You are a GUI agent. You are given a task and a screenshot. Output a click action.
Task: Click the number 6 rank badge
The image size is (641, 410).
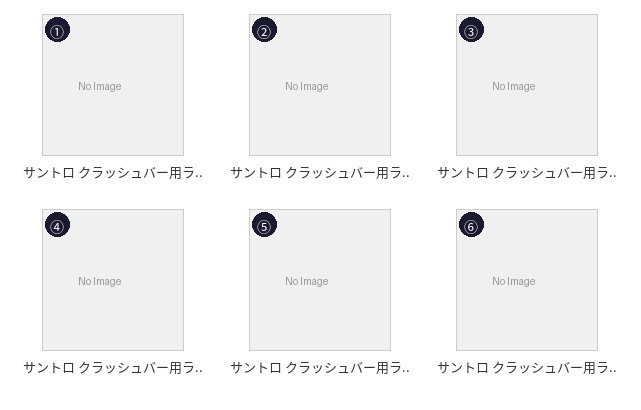tap(471, 226)
